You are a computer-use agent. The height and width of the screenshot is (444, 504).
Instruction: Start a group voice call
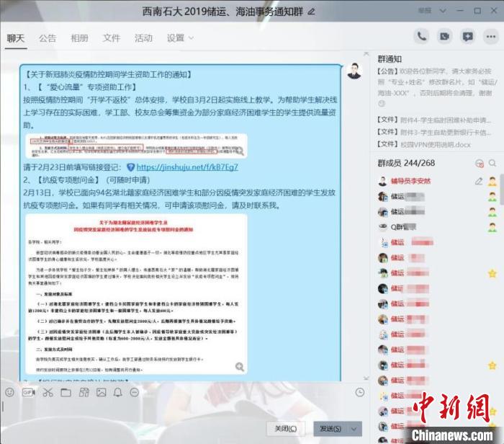(422, 36)
